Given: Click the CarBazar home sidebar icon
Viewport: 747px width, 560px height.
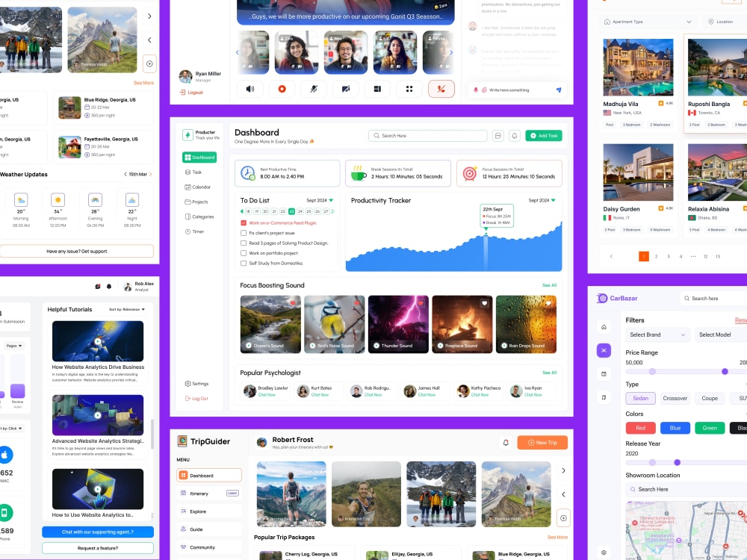Looking at the screenshot, I should 604,327.
